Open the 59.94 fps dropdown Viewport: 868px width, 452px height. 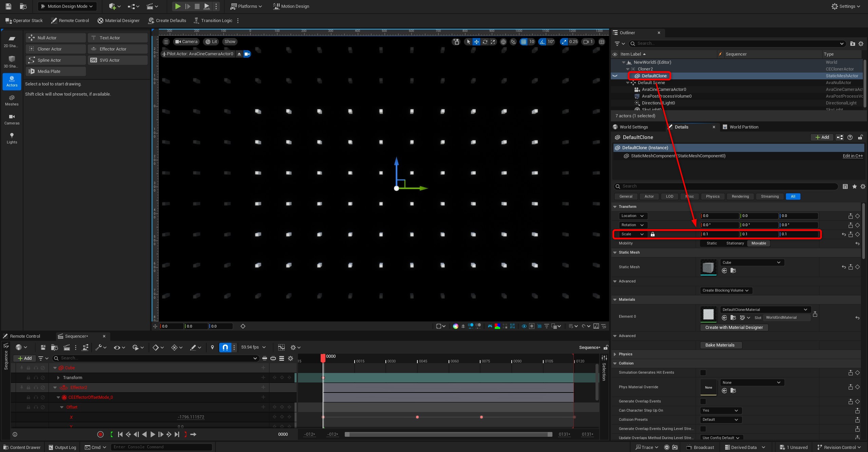pos(253,347)
